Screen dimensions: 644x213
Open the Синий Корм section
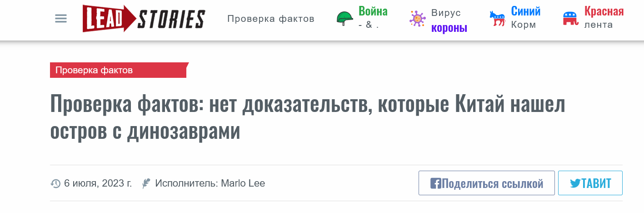tap(526, 17)
